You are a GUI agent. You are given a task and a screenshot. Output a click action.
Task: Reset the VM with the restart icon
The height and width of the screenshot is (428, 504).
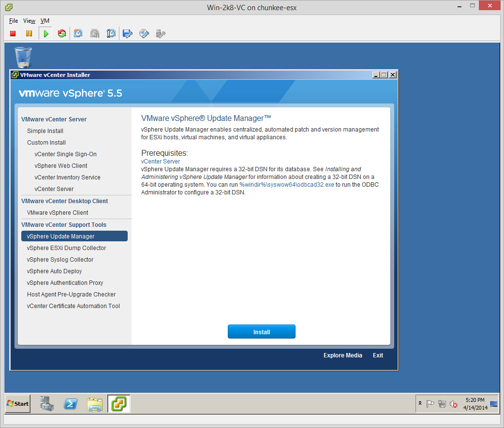pyautogui.click(x=61, y=33)
